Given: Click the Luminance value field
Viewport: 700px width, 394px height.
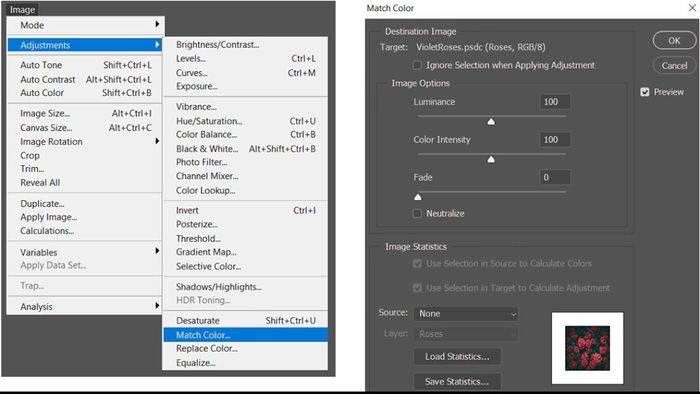Looking at the screenshot, I should coord(554,102).
